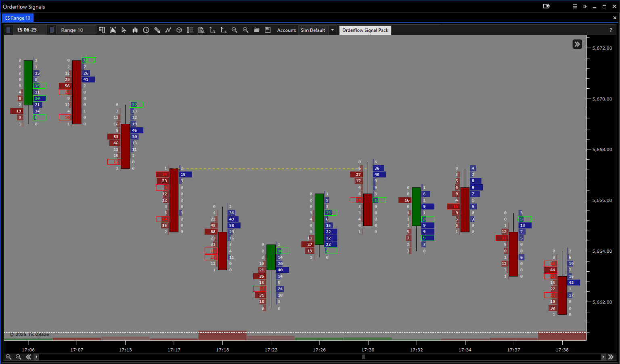Image resolution: width=620 pixels, height=364 pixels.
Task: Switch to the ES Range 10 tab
Action: click(17, 18)
